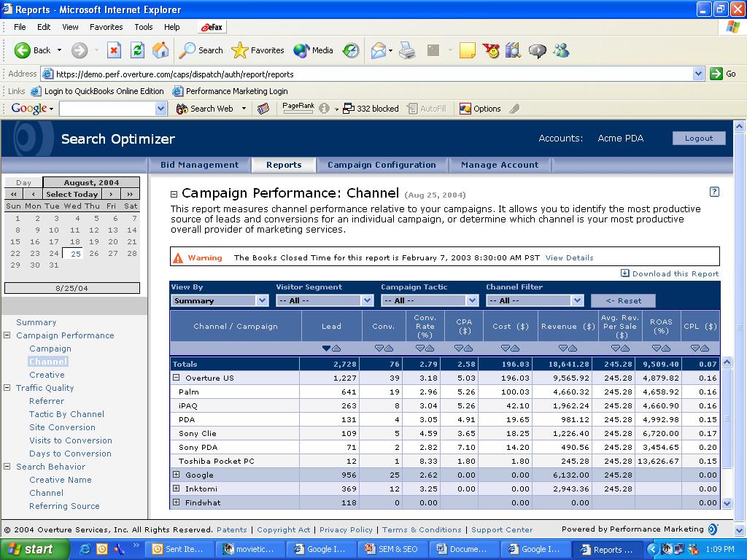Click the green Go arrow button
747x560 pixels.
click(x=716, y=74)
